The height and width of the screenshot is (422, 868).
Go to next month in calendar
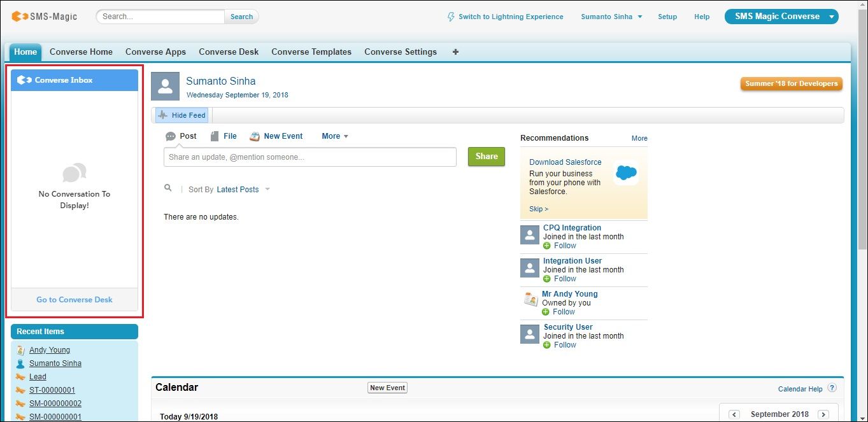[x=823, y=414]
